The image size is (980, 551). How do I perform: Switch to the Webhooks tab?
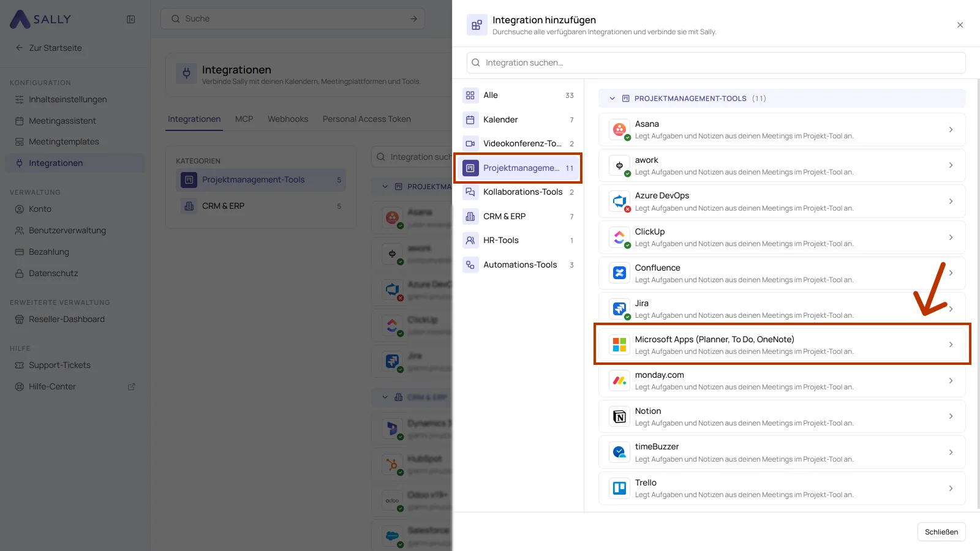[x=288, y=119]
